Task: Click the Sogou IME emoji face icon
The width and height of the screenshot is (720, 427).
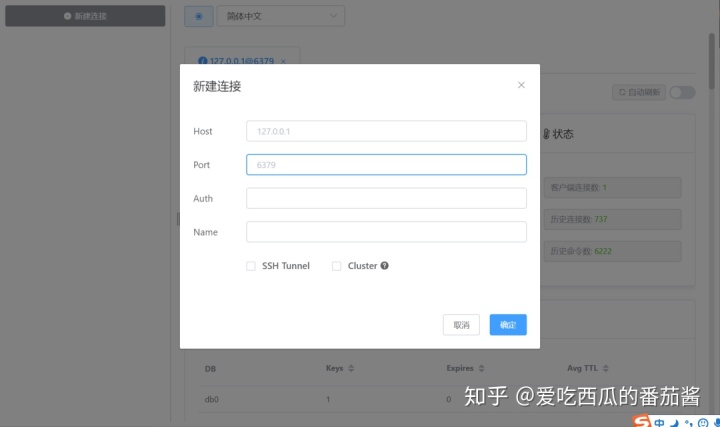Action: pos(703,423)
